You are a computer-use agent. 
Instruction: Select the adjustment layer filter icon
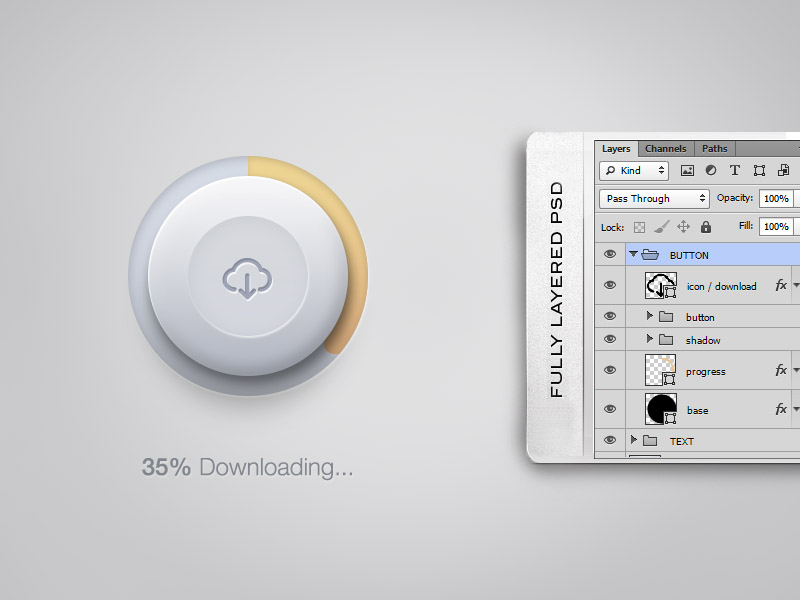[711, 170]
